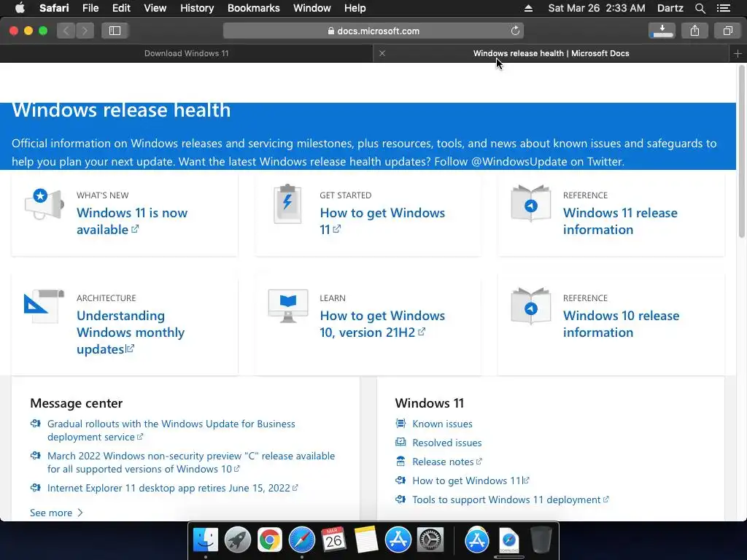Image resolution: width=747 pixels, height=560 pixels.
Task: Open Windows 10 release information link
Action: 621,324
